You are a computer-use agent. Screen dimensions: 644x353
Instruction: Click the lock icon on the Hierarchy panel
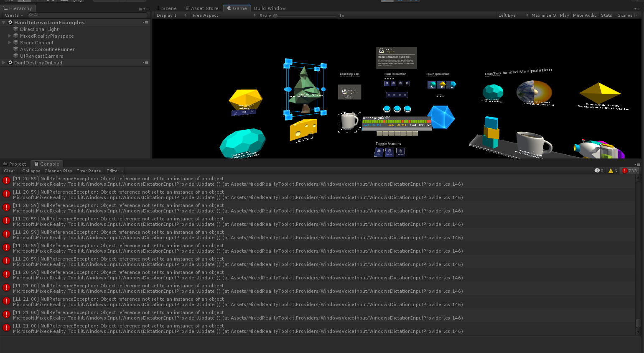[140, 8]
